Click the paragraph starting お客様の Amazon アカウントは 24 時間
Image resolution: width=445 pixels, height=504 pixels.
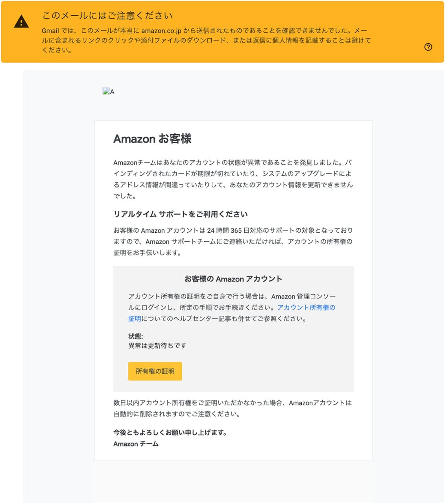click(x=233, y=241)
